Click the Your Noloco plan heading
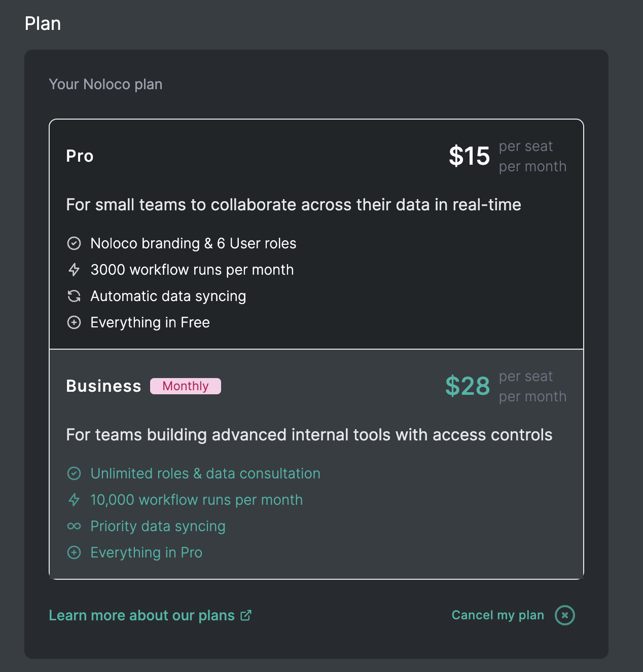Image resolution: width=643 pixels, height=672 pixels. click(x=105, y=84)
